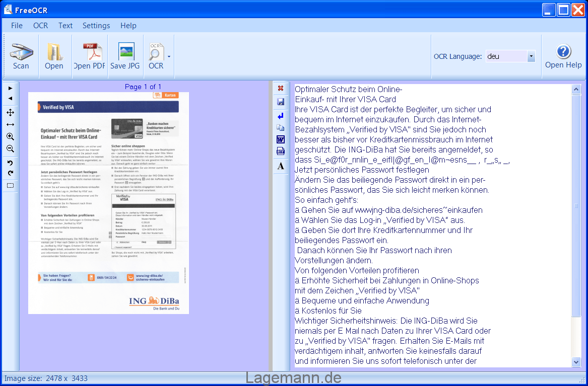
Task: Minimize the FreeOCR window
Action: click(549, 10)
